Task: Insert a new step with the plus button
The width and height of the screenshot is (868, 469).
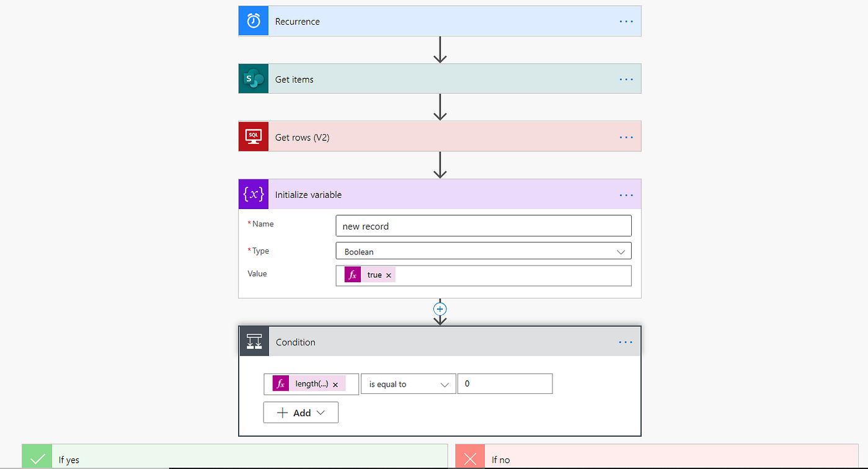Action: coord(440,308)
